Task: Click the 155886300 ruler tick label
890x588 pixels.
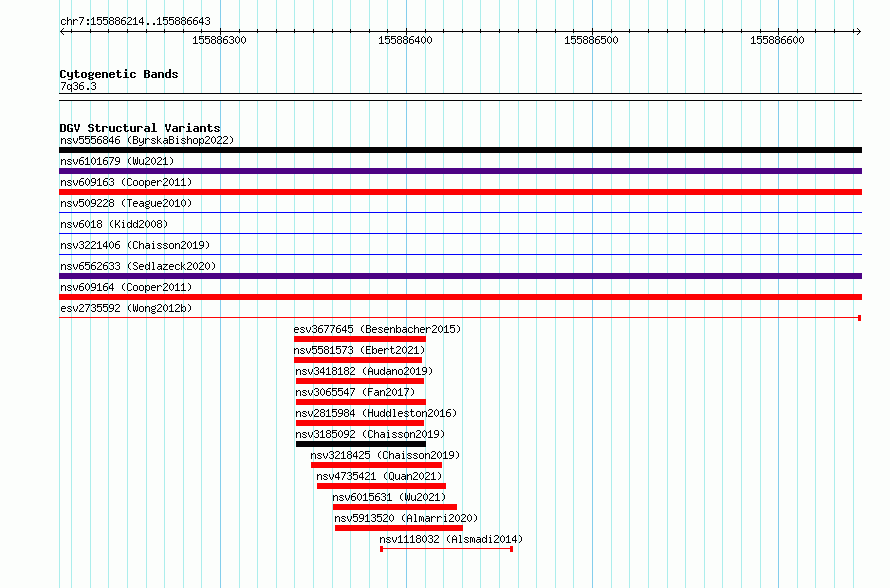Action: (x=219, y=40)
